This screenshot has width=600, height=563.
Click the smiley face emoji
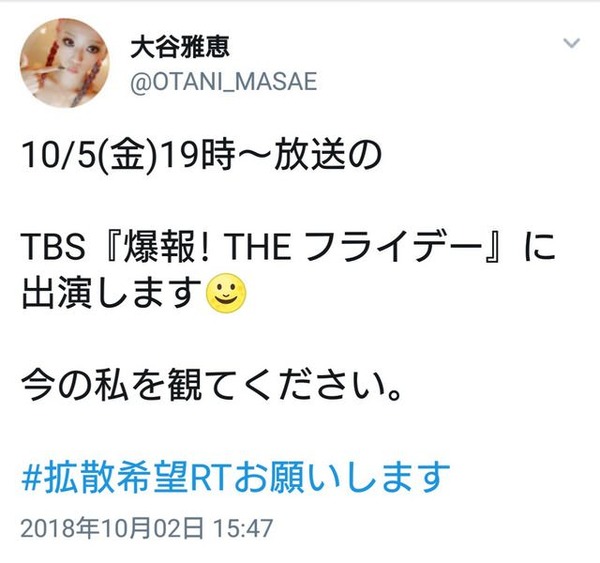point(226,294)
